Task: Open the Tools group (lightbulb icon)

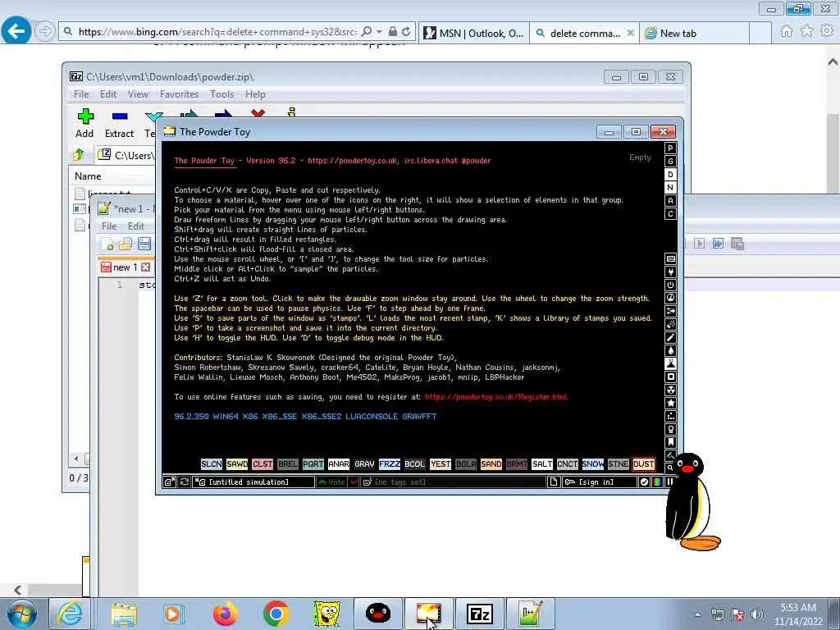Action: 670,430
